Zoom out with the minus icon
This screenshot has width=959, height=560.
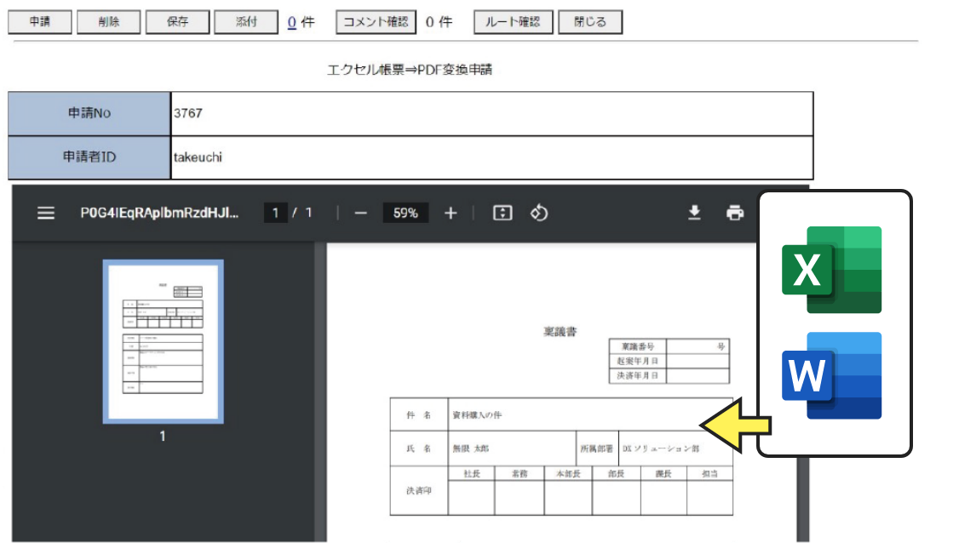click(x=361, y=213)
